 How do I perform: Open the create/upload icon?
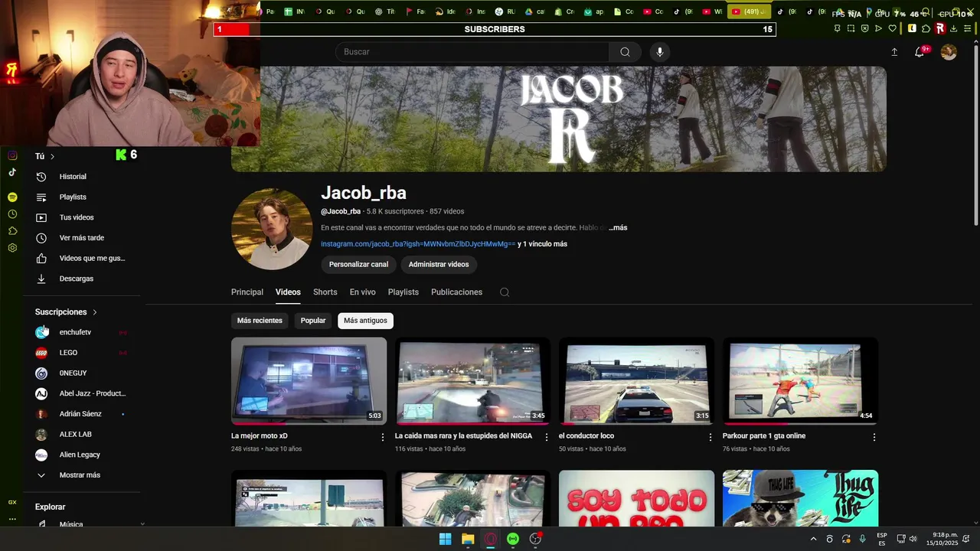tap(894, 52)
